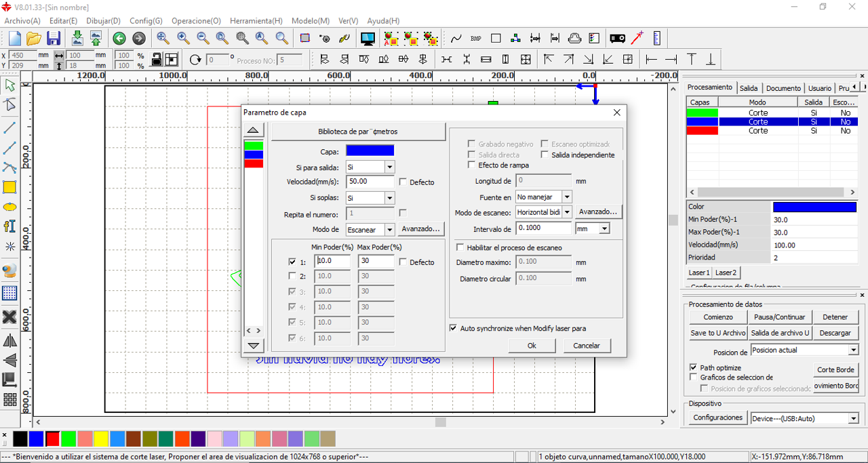Open the Posicion actual dropdown

[853, 350]
